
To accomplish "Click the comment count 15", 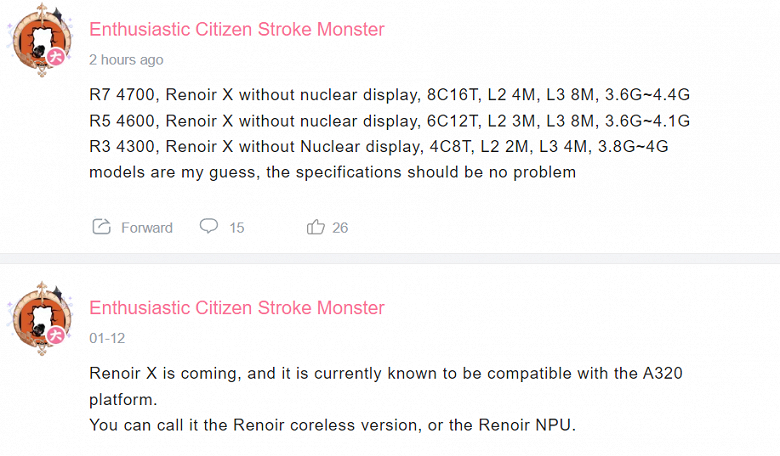I will pos(237,228).
